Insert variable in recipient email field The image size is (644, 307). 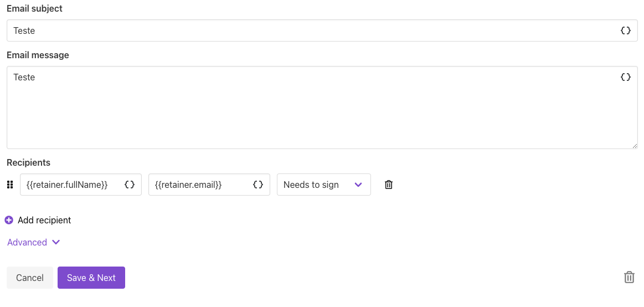[x=258, y=185]
